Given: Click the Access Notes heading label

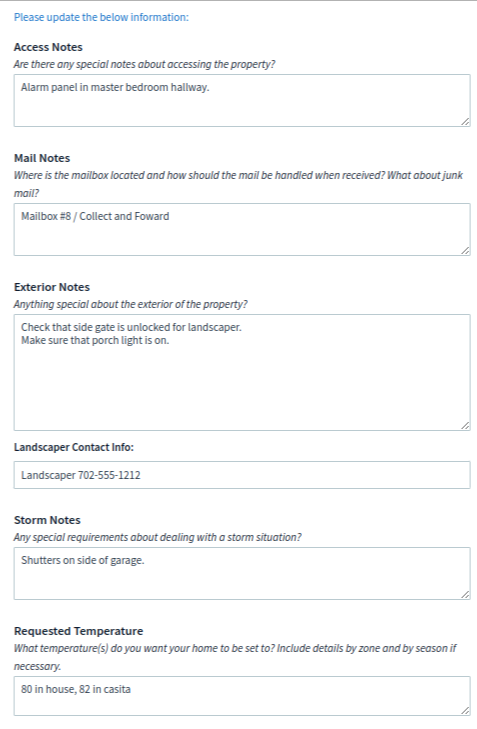Looking at the screenshot, I should click(48, 47).
